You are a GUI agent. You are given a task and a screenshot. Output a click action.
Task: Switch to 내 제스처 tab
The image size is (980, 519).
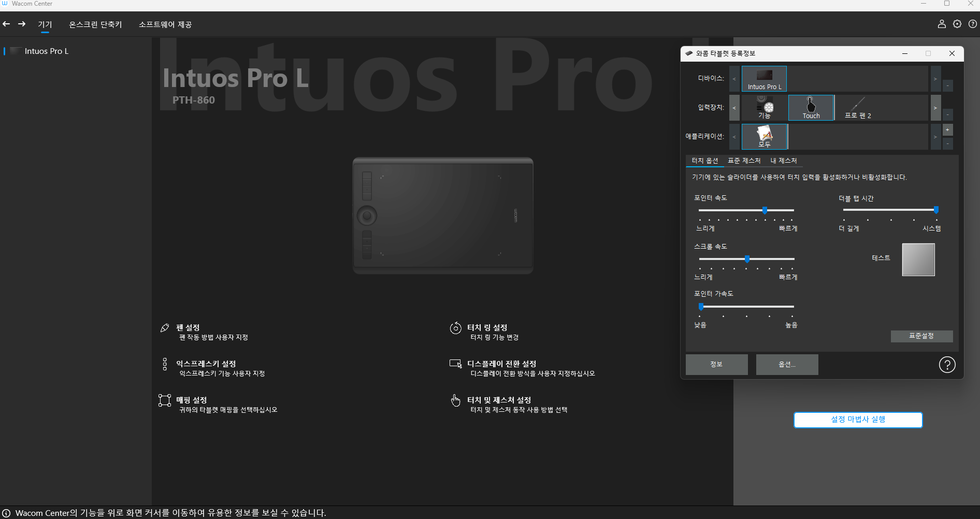pos(784,161)
